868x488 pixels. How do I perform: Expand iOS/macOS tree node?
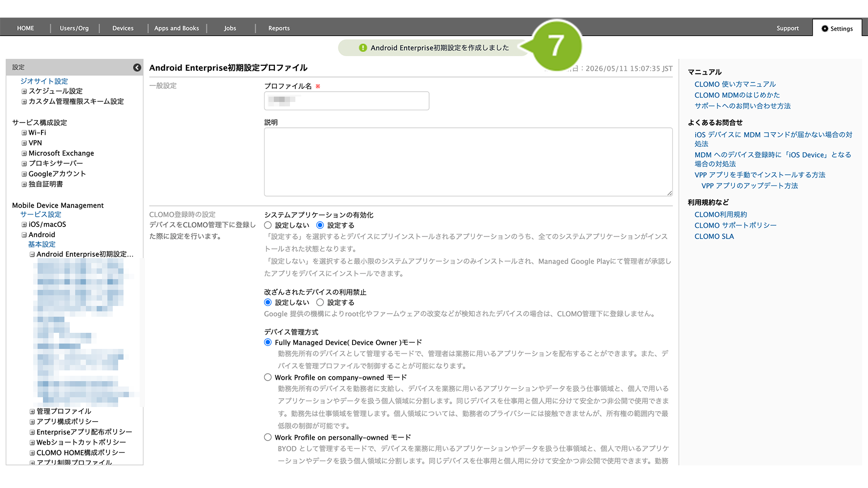coord(24,224)
